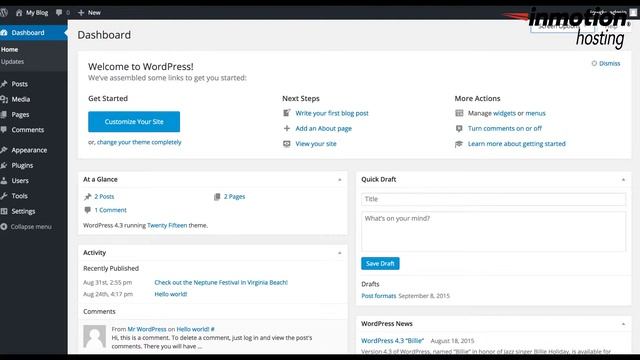Click View your site link

point(316,144)
